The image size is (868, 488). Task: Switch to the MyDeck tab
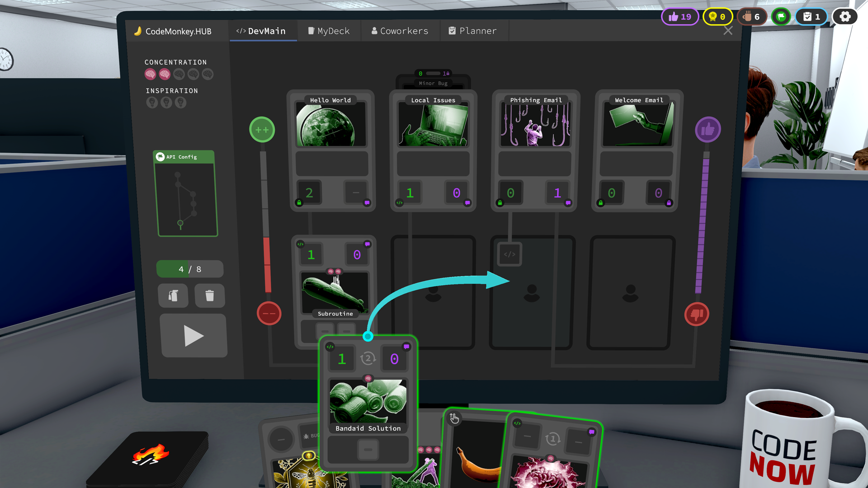point(331,30)
